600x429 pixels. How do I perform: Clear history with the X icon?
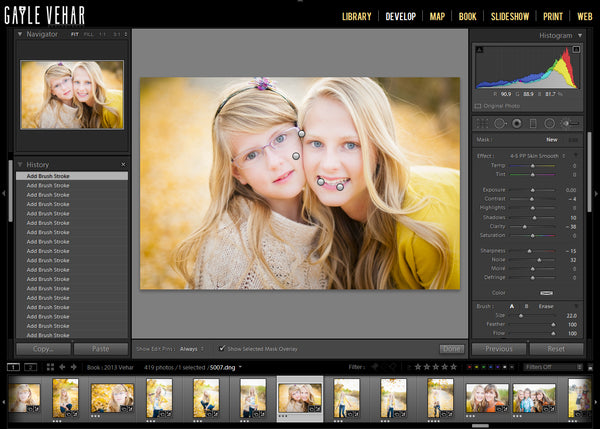click(123, 164)
